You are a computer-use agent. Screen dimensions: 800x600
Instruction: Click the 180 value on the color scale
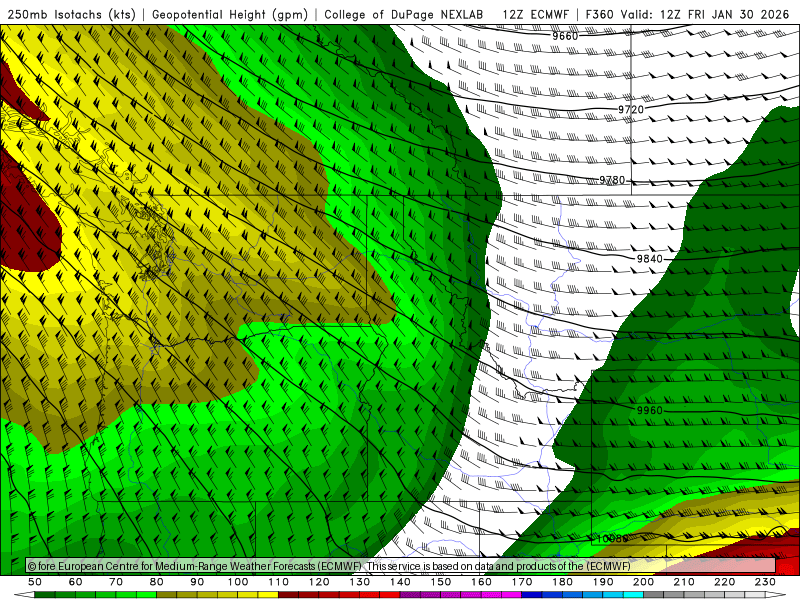pyautogui.click(x=562, y=582)
